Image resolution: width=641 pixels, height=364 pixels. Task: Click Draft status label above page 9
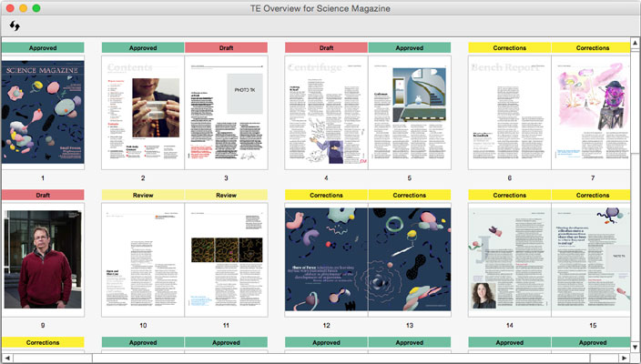click(x=43, y=195)
